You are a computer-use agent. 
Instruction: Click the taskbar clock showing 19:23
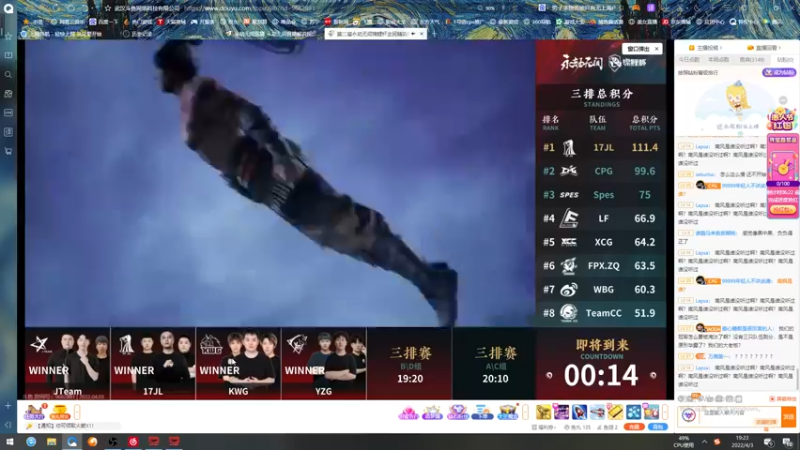742,442
